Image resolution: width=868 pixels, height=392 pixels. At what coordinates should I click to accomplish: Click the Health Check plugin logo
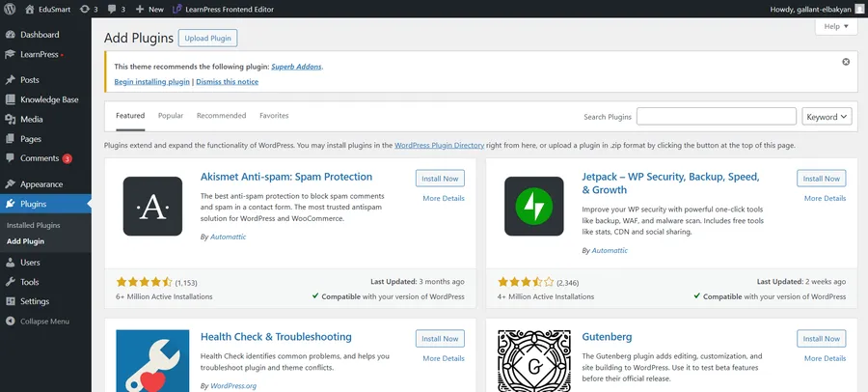coord(152,361)
